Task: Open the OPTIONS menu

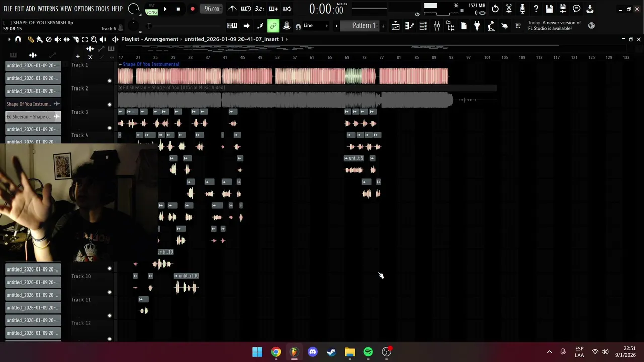Action: pyautogui.click(x=84, y=9)
